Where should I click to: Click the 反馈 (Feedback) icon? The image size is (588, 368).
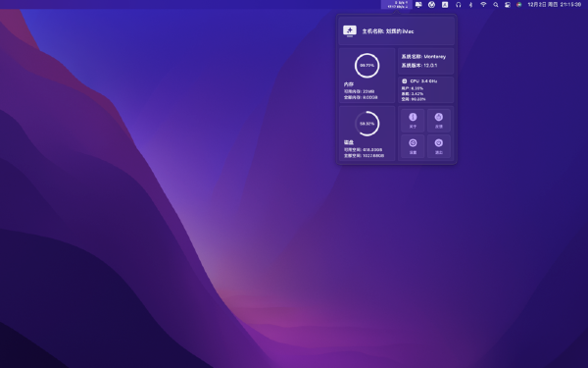439,120
